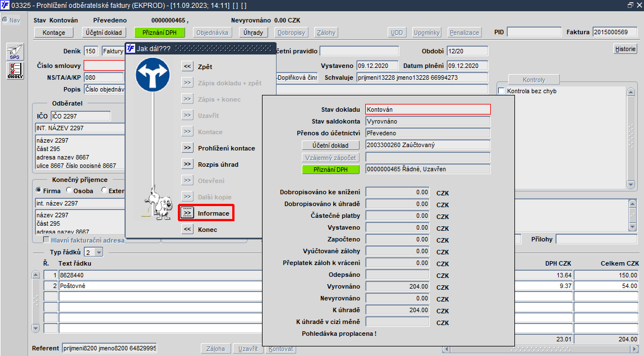Open the SPS paper plane icon
The width and height of the screenshot is (644, 356).
(x=15, y=52)
